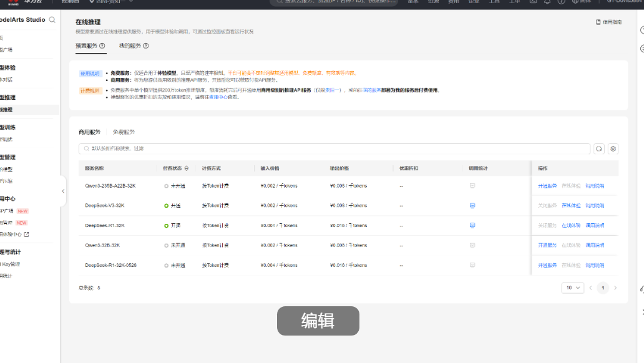
Task: Switch to the 我的服务 tab
Action: (130, 46)
